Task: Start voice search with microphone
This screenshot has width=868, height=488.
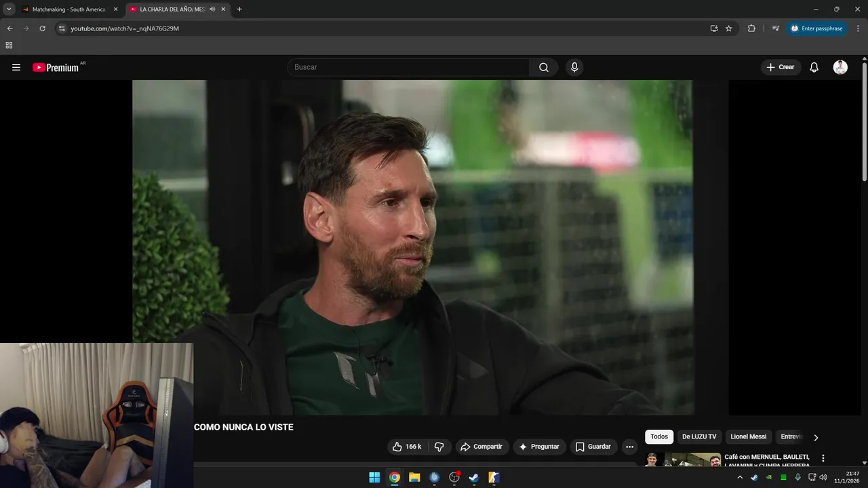Action: click(574, 67)
